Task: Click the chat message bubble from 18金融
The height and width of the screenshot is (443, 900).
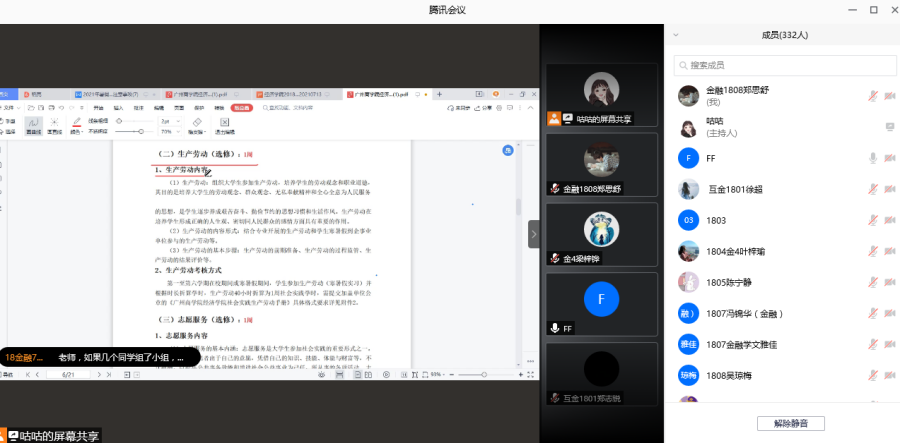Action: click(96, 356)
